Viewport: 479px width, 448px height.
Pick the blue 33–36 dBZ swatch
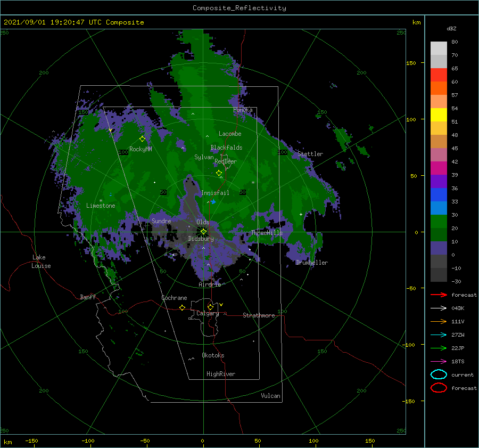pyautogui.click(x=439, y=195)
